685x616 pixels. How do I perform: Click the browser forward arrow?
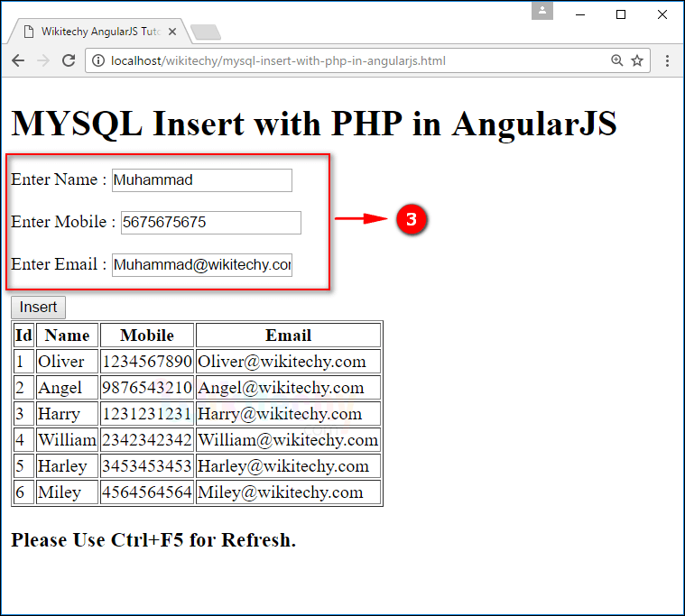click(x=42, y=60)
